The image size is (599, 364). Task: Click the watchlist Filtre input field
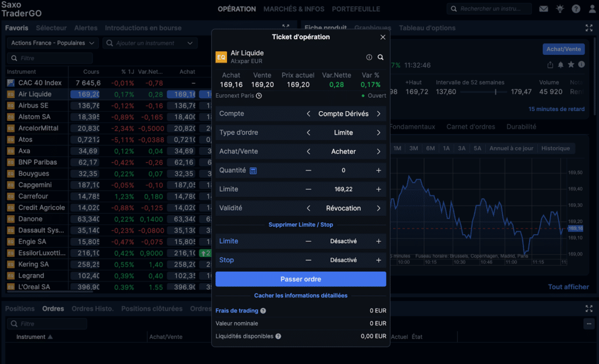[50, 58]
